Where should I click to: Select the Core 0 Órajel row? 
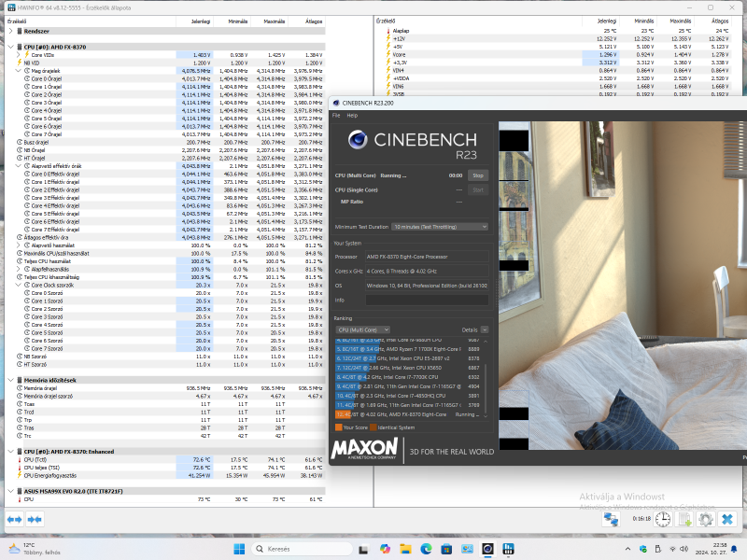165,78
